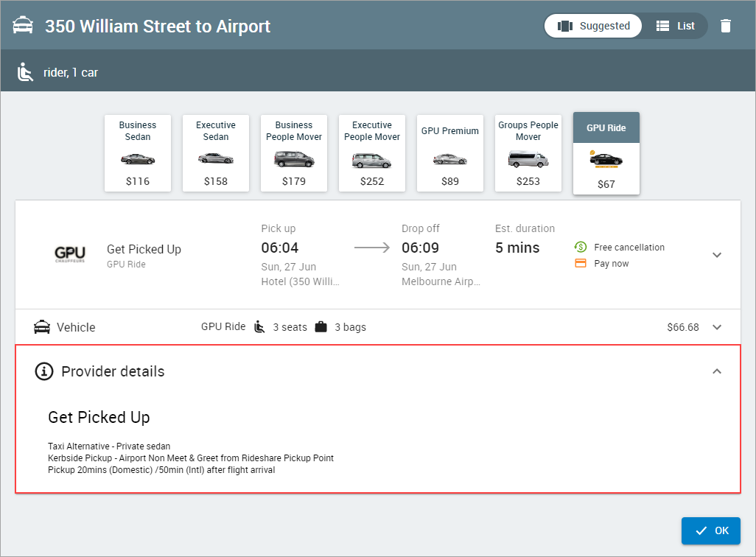Click the taxi icon beside trip title
756x557 pixels.
pos(23,26)
